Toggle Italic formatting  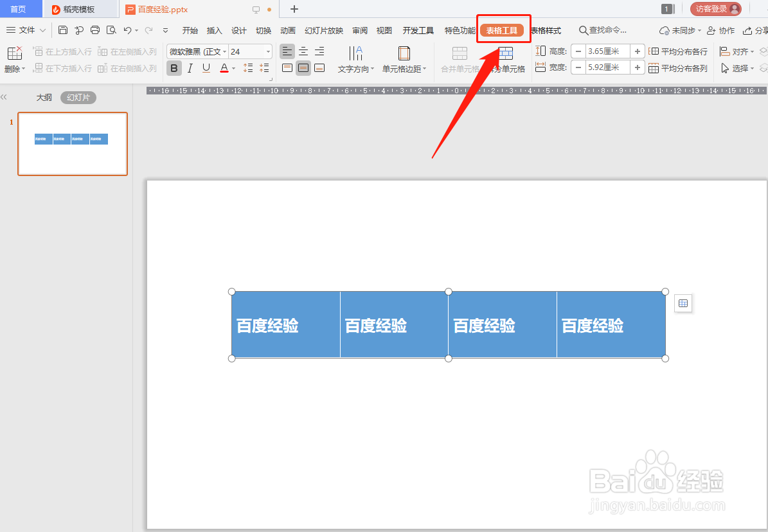190,68
